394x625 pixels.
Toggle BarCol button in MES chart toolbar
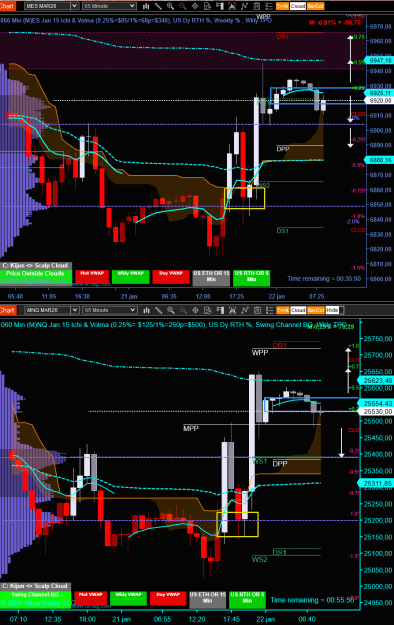tap(315, 6)
